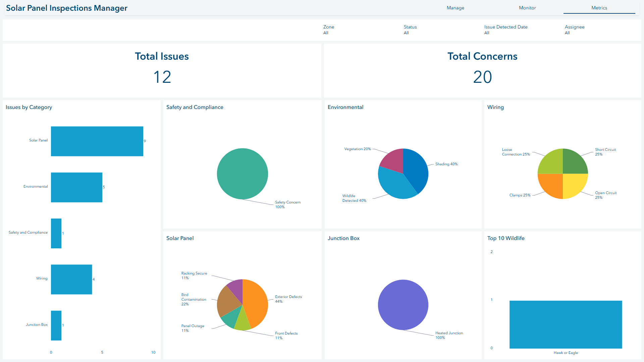The width and height of the screenshot is (644, 362).
Task: Open the Monitor tab
Action: click(x=527, y=8)
